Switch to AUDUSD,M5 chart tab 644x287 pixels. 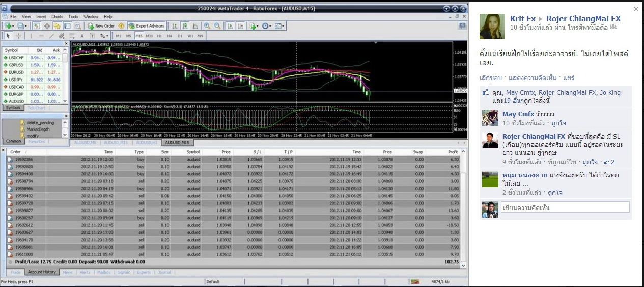(x=85, y=143)
